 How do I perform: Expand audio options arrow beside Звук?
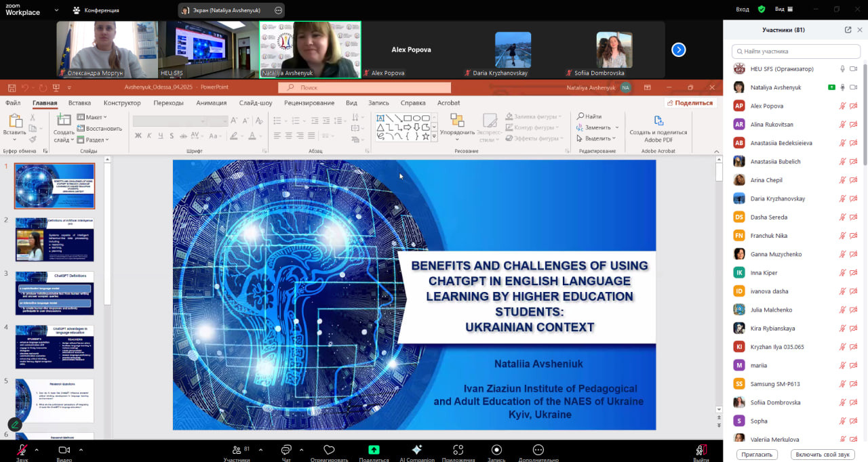click(37, 450)
